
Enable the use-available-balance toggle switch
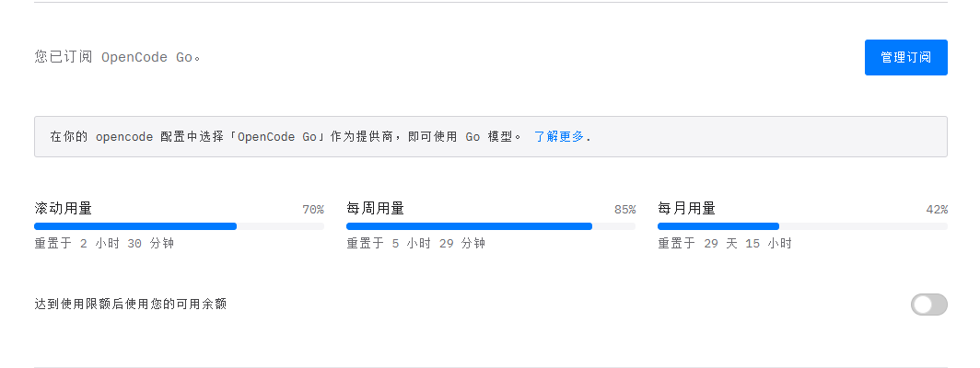click(928, 305)
